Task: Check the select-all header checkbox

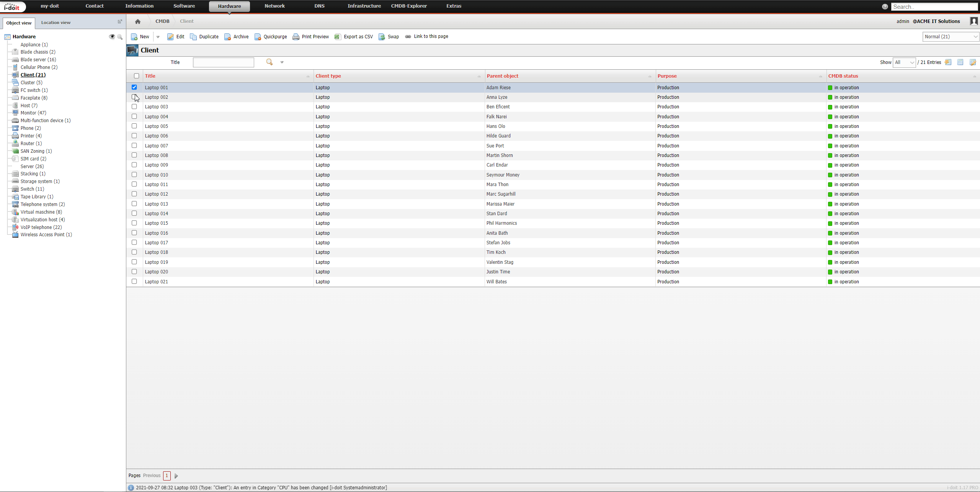Action: coord(137,76)
